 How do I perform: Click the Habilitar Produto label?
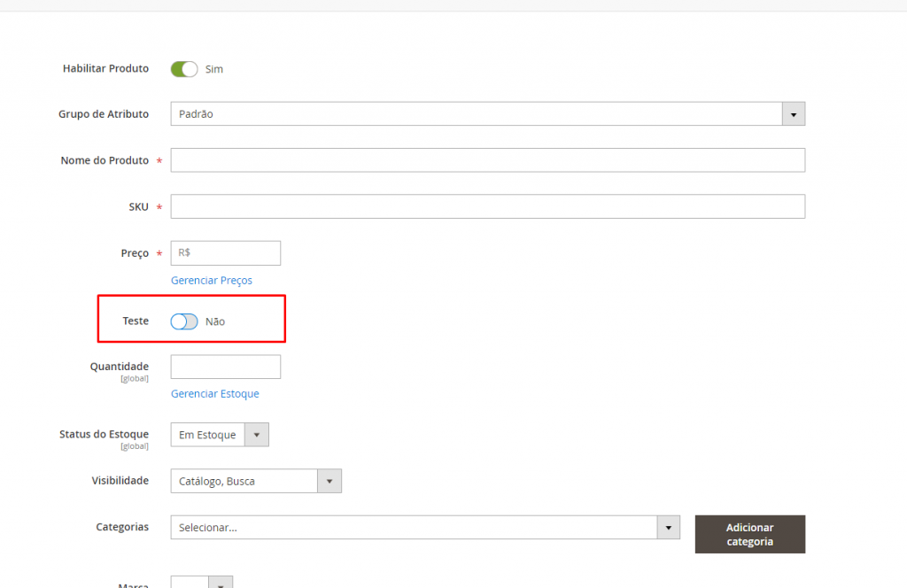coord(106,68)
